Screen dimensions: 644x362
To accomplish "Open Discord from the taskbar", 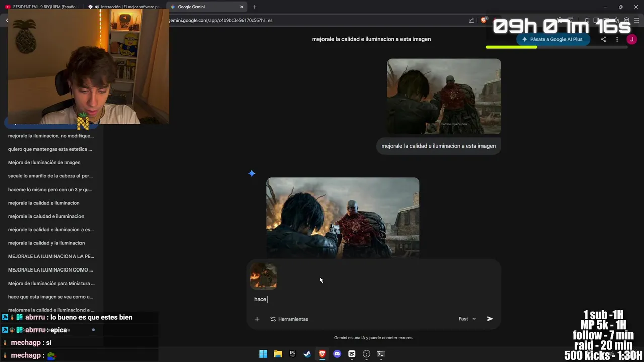I will click(x=337, y=354).
